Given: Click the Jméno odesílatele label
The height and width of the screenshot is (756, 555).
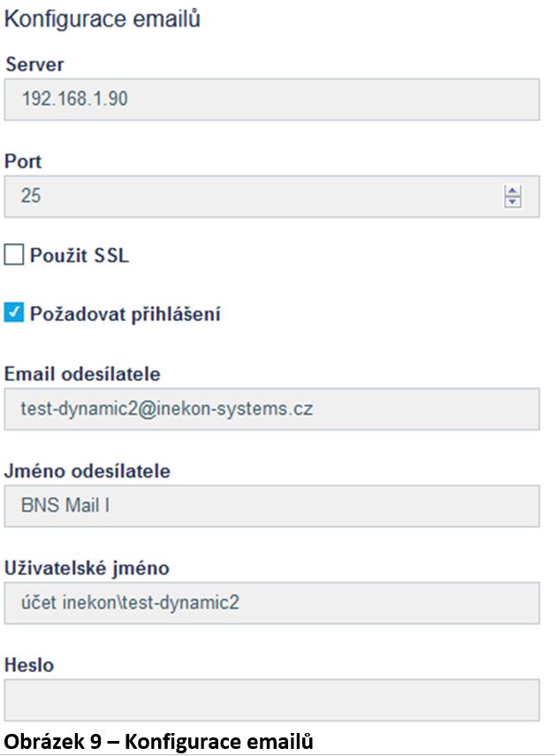Looking at the screenshot, I should pos(87,471).
